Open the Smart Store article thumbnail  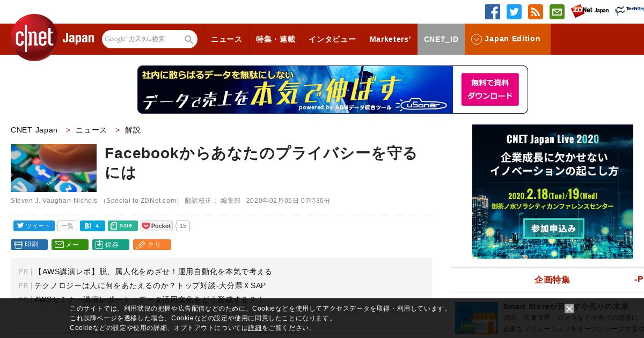(x=477, y=318)
